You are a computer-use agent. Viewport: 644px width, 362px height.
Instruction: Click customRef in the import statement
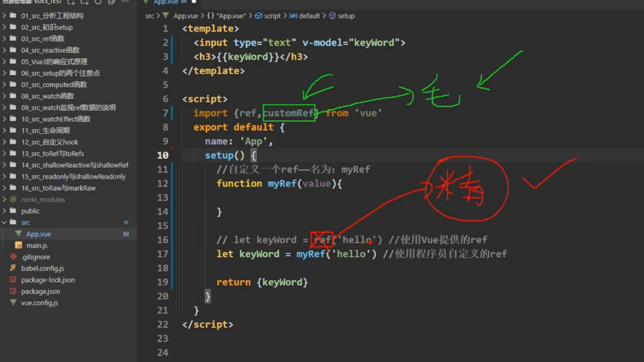[289, 113]
